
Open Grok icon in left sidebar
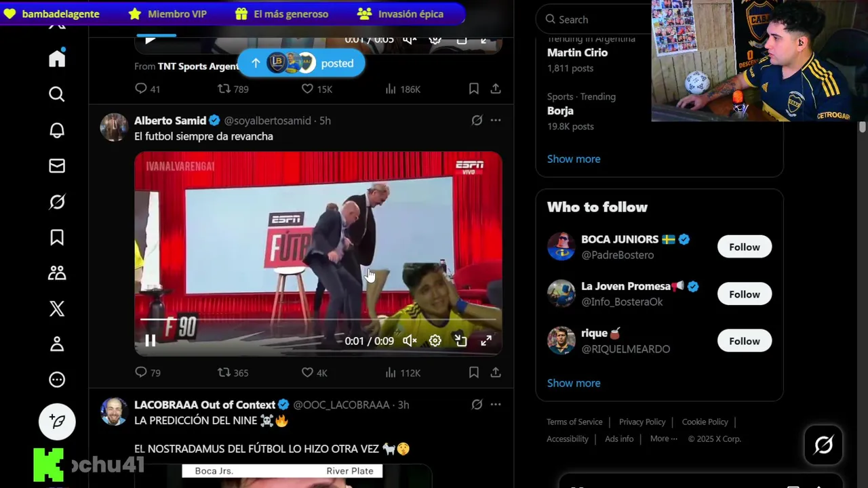point(57,202)
